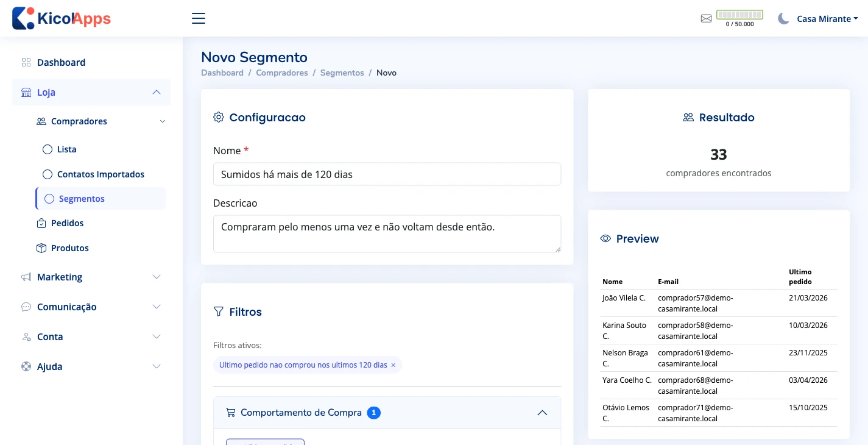
Task: Click the Marketing megaphone icon
Action: click(26, 277)
